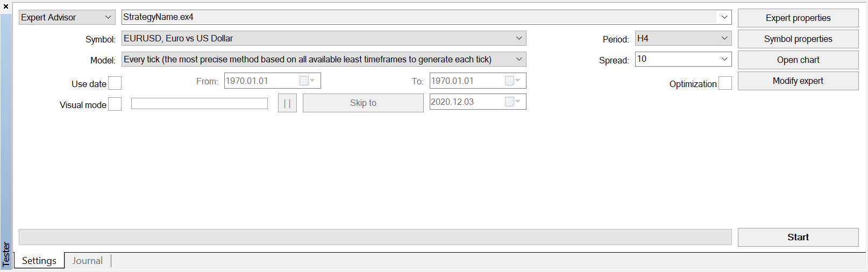Expand the Period H4 dropdown
Viewport: 868px width, 272px height.
tap(683, 38)
